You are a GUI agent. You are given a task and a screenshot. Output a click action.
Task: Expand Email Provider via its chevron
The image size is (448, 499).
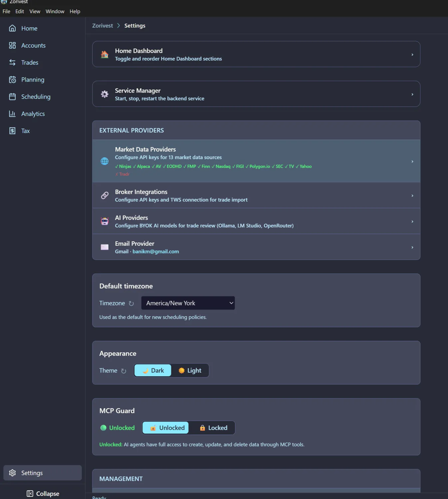tap(412, 248)
